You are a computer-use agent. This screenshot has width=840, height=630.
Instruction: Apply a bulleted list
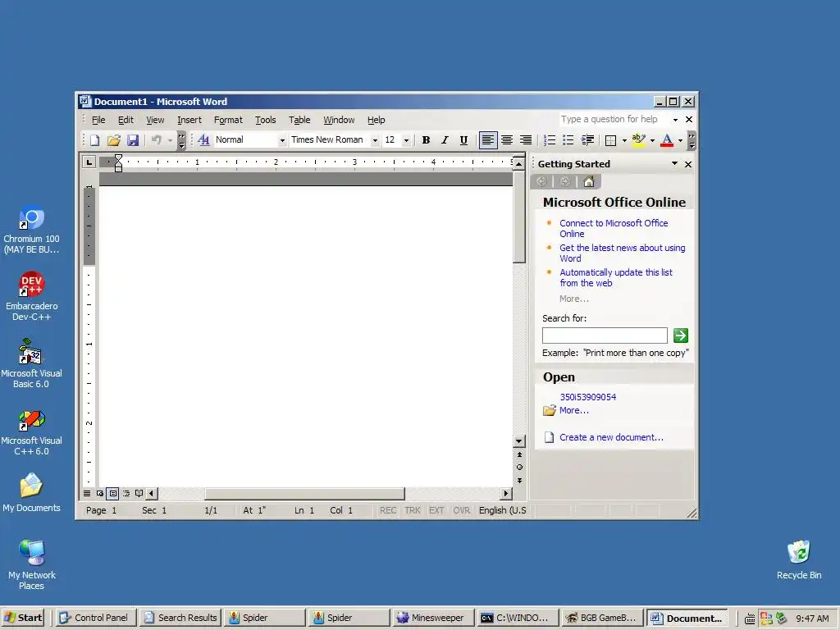pyautogui.click(x=568, y=140)
